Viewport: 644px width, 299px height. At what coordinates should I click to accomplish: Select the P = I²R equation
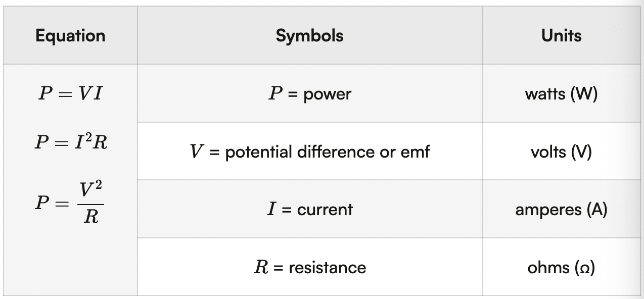[71, 142]
